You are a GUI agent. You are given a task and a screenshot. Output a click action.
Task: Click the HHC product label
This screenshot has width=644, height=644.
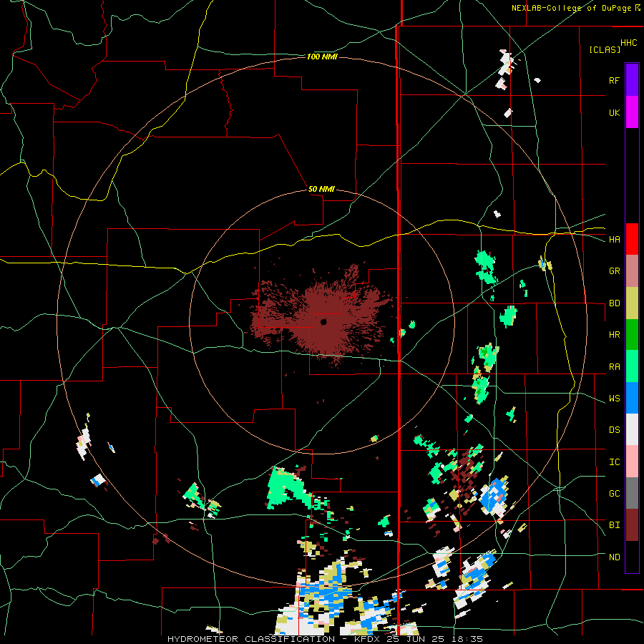click(x=629, y=43)
